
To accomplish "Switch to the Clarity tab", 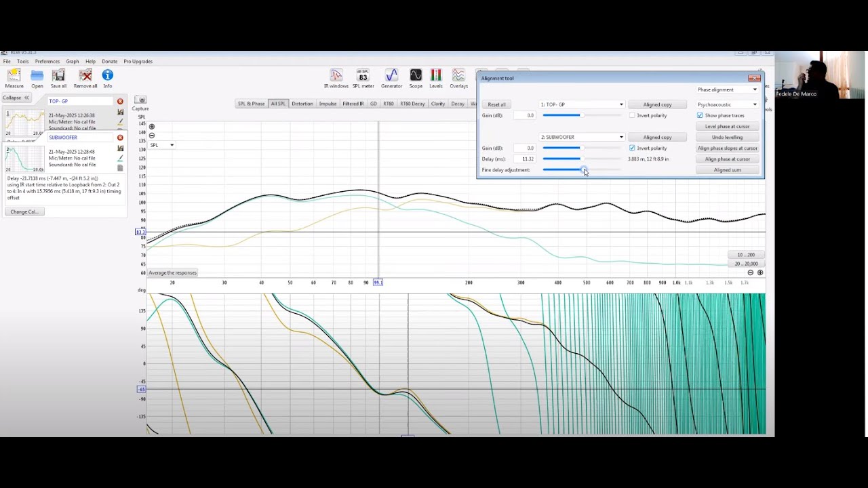I will (x=438, y=104).
